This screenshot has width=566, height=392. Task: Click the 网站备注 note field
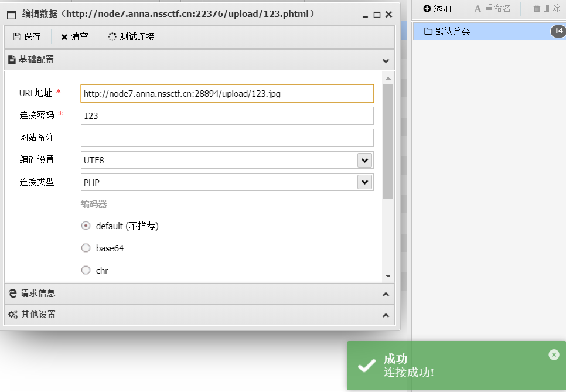pos(227,138)
